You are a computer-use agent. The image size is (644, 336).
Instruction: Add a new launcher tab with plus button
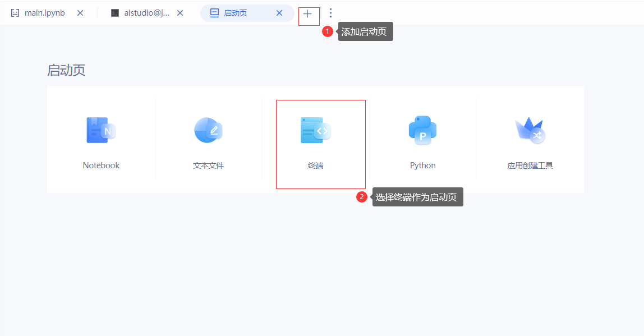pyautogui.click(x=307, y=13)
